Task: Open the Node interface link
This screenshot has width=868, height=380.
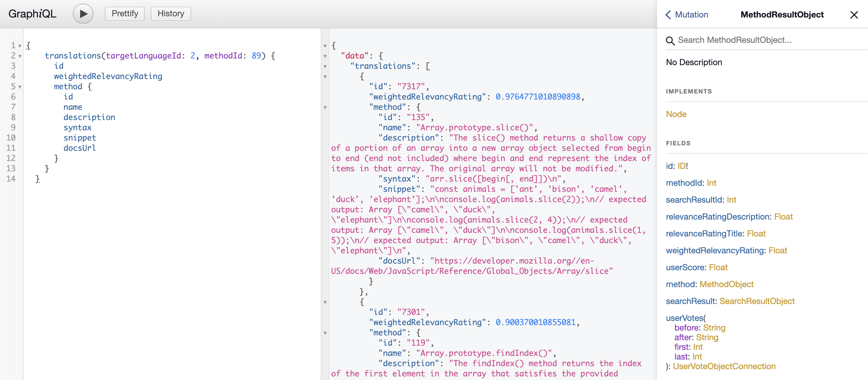Action: point(676,114)
